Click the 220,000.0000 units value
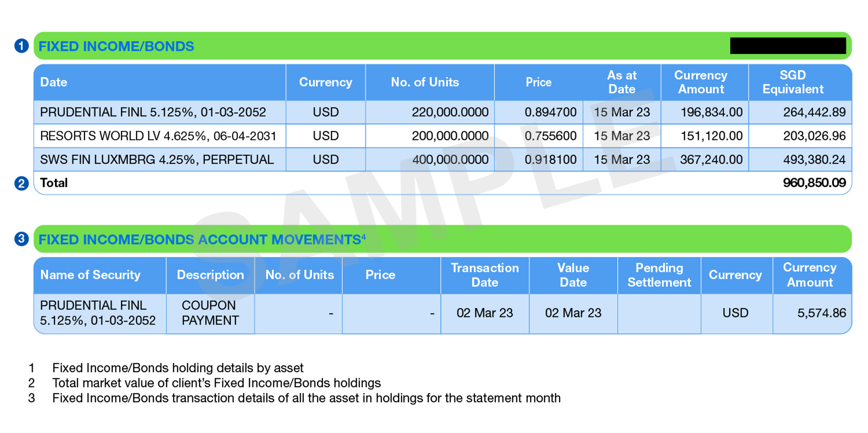Viewport: 868px width, 433px height. 450,112
